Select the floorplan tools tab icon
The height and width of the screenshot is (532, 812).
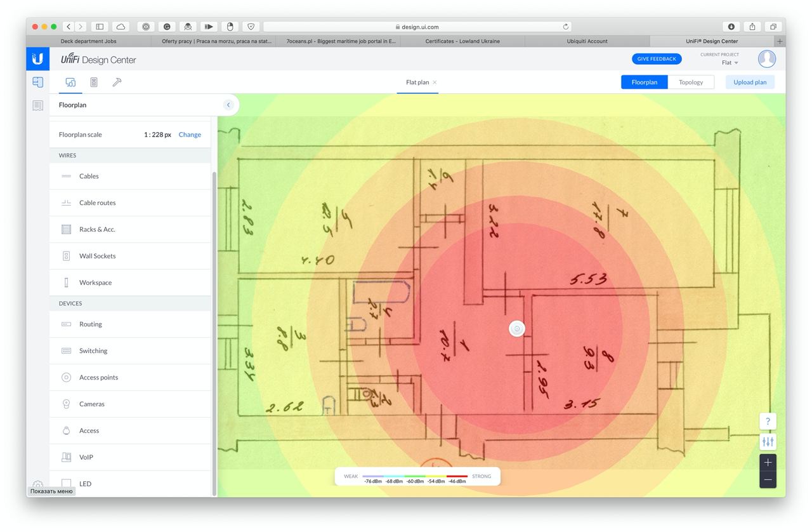point(70,83)
